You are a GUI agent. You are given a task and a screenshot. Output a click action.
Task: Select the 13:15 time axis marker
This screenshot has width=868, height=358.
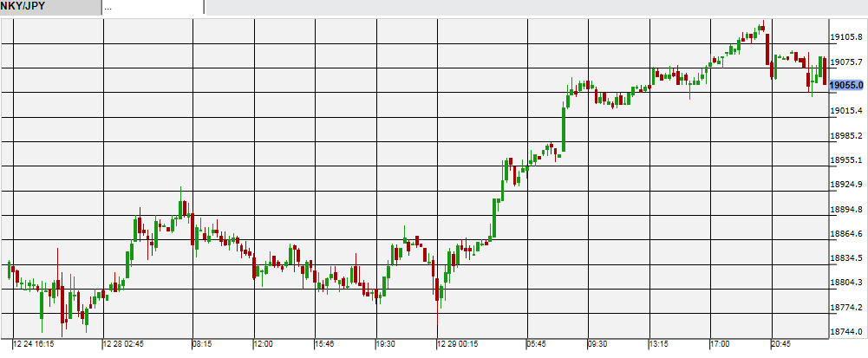click(660, 344)
